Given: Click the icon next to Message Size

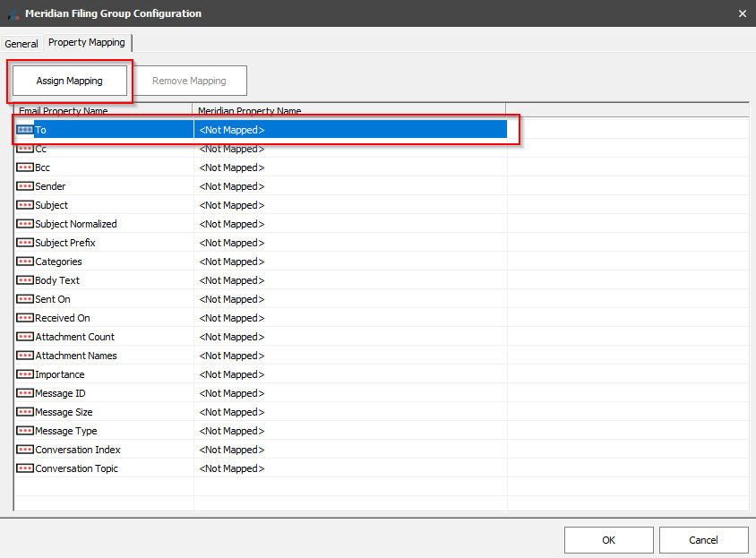Looking at the screenshot, I should tap(24, 412).
